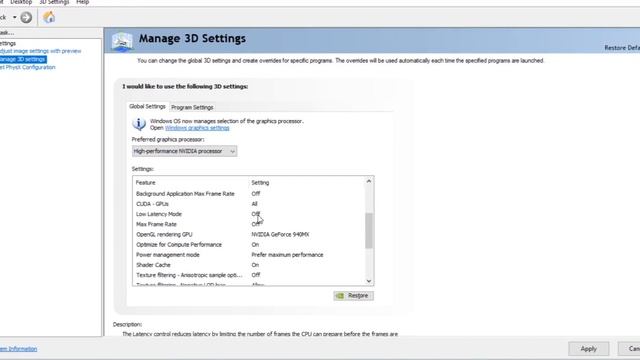640x360 pixels.
Task: Open Preferred graphics processor dropdown
Action: 184,151
